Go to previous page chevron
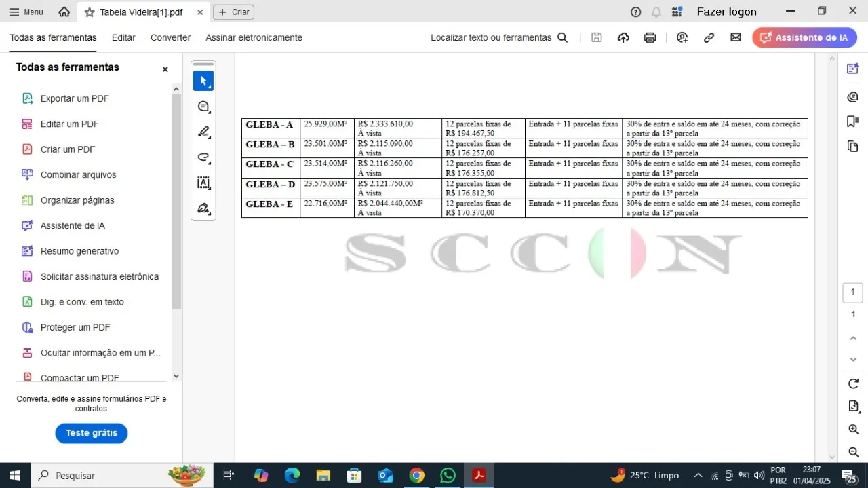 [x=853, y=337]
